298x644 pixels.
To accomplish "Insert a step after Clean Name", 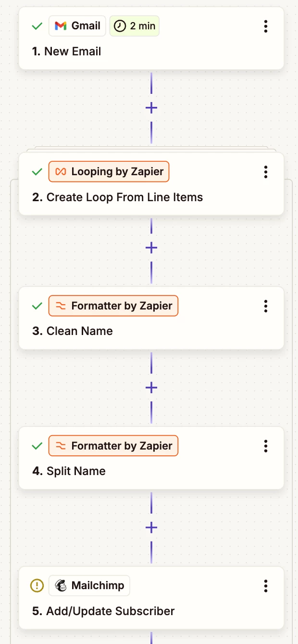I will coord(151,387).
